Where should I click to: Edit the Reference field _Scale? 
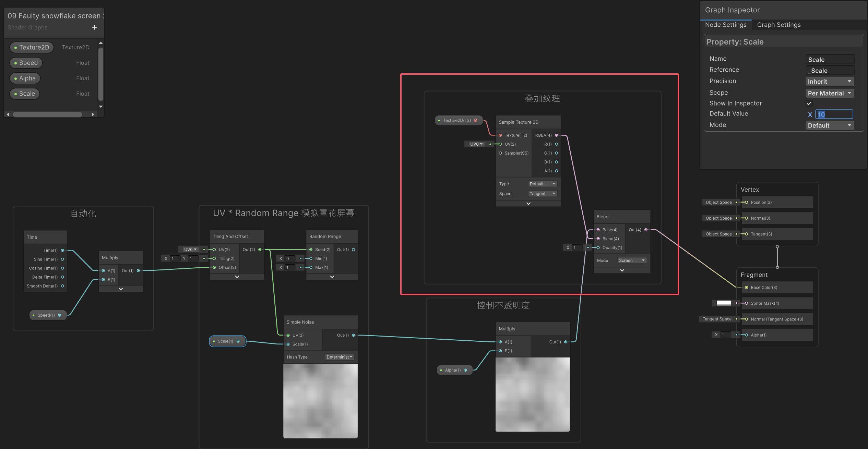point(830,71)
